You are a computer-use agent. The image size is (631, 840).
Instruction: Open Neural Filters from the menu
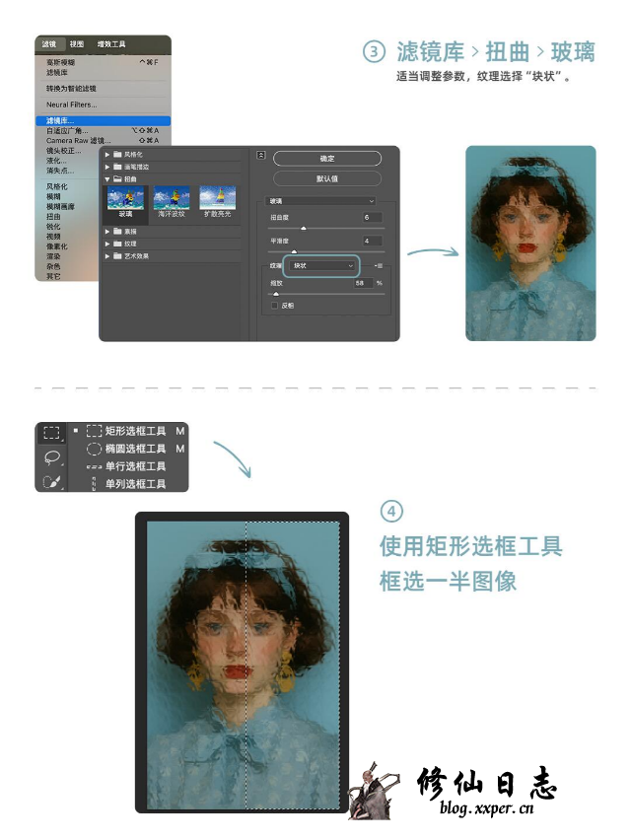pos(72,105)
